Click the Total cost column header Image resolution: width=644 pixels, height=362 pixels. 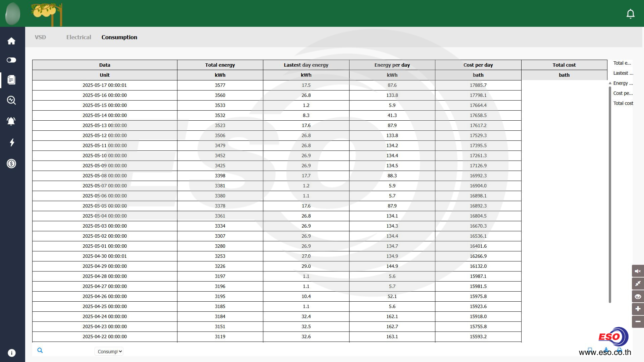coord(564,65)
